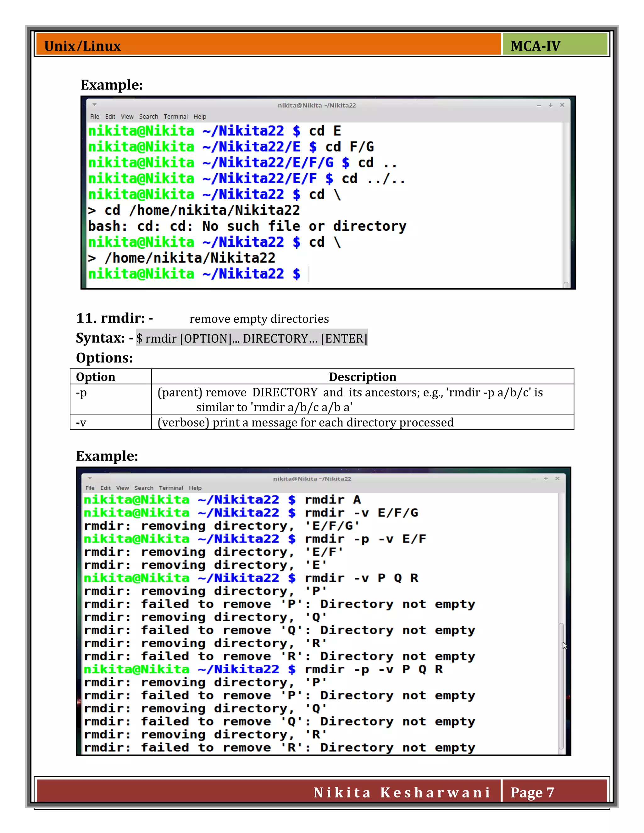Click 'Nikita Kesharwani' in the footer
The height and width of the screenshot is (833, 644).
tap(402, 792)
